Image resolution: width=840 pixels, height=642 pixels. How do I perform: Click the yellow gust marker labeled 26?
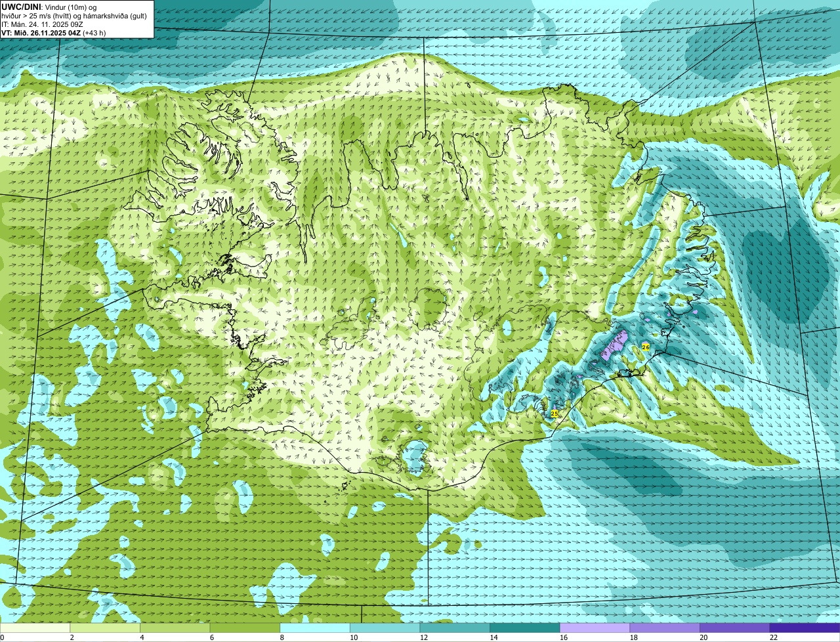(x=646, y=347)
